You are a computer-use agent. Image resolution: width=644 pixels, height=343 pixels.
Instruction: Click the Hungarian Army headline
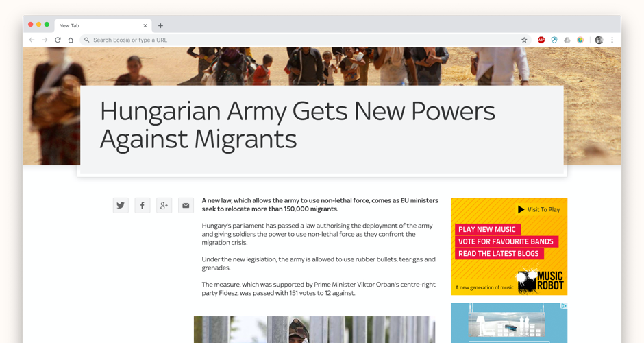(x=297, y=125)
